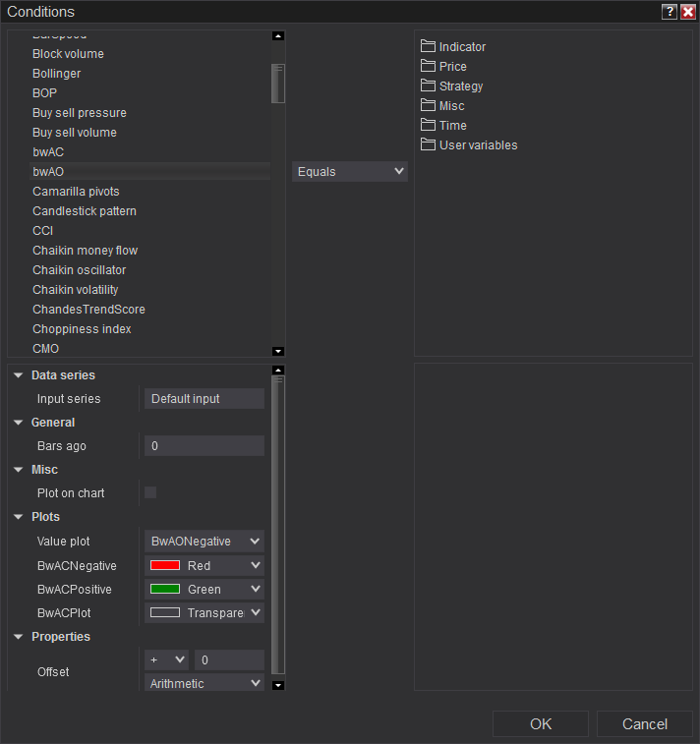The height and width of the screenshot is (744, 700).
Task: Click the Strategy folder icon
Action: click(428, 86)
